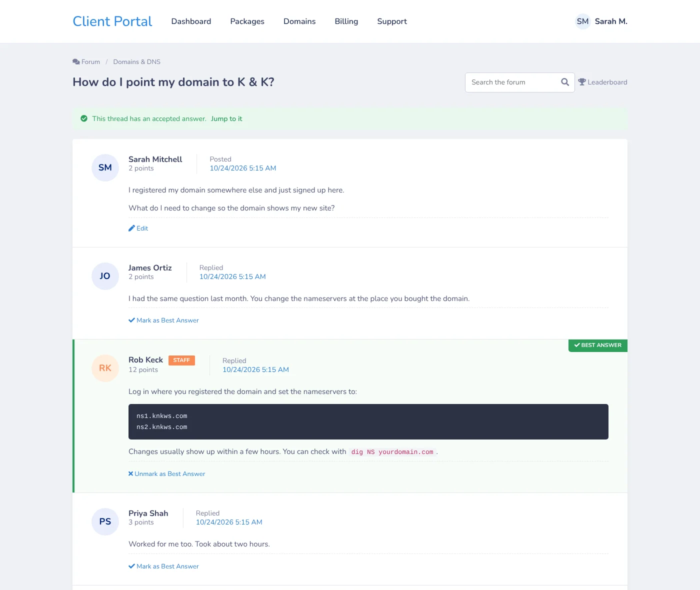Open the Forum breadcrumb link
Image resolution: width=700 pixels, height=590 pixels.
point(86,62)
